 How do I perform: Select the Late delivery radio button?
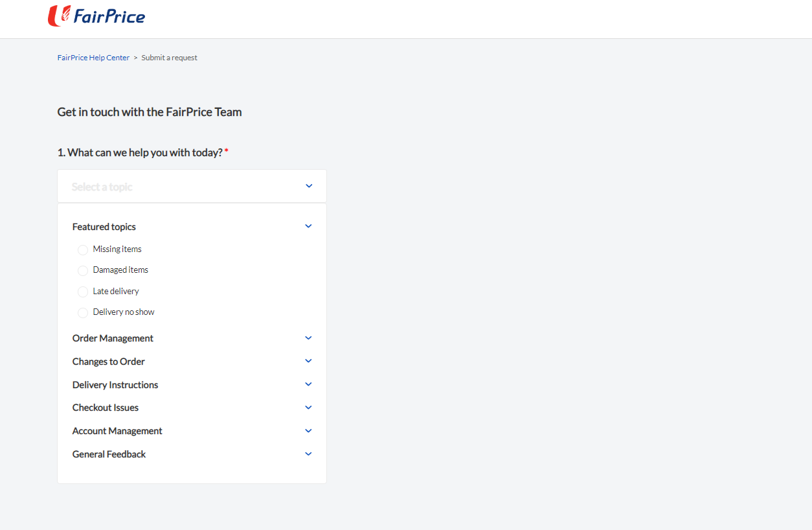click(83, 292)
